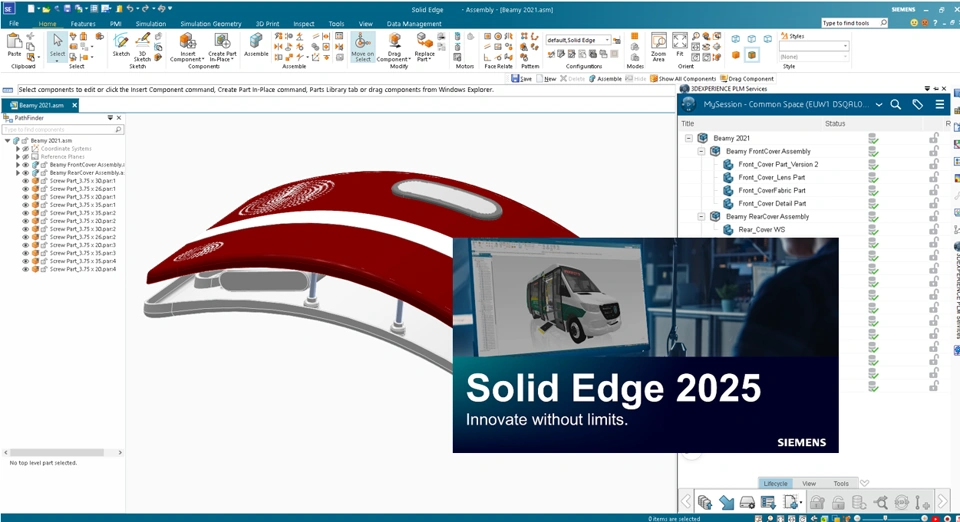Click the drive with gear icon in Lifecycle toolbar
The height and width of the screenshot is (522, 960).
tap(747, 502)
